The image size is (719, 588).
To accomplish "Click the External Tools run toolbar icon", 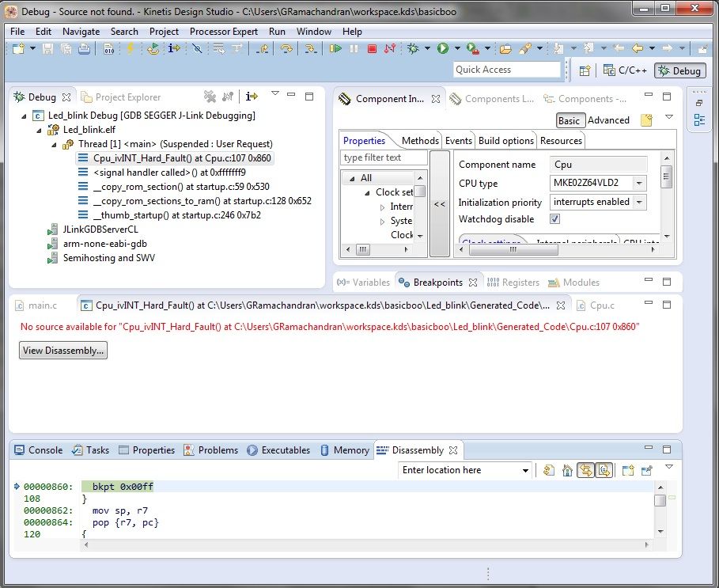I will tap(473, 48).
